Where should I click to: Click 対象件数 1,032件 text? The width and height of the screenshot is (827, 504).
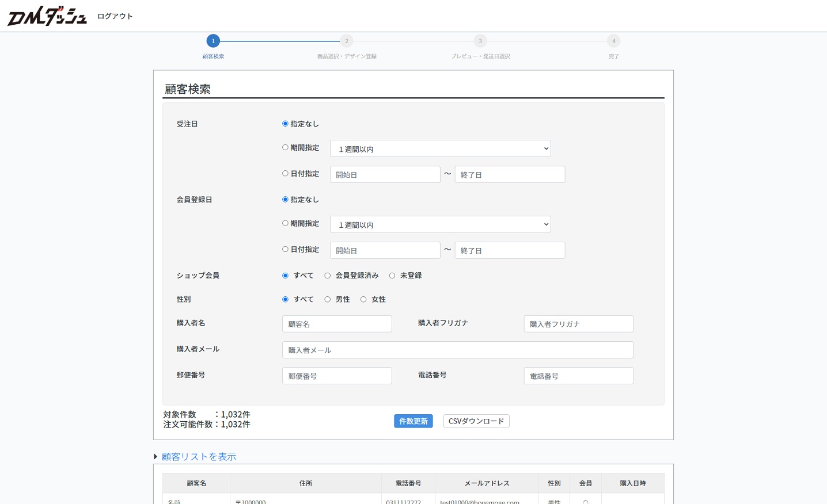[207, 414]
